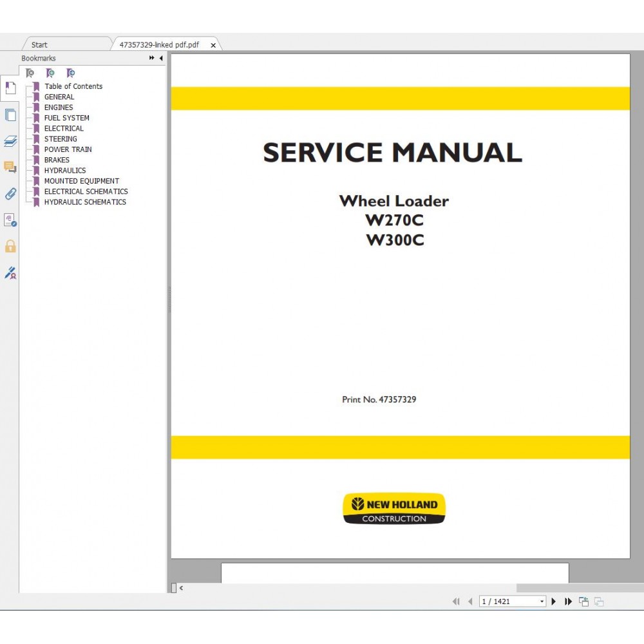Open the Table of Contents bookmark
Screen dimensions: 644x644
pyautogui.click(x=73, y=86)
